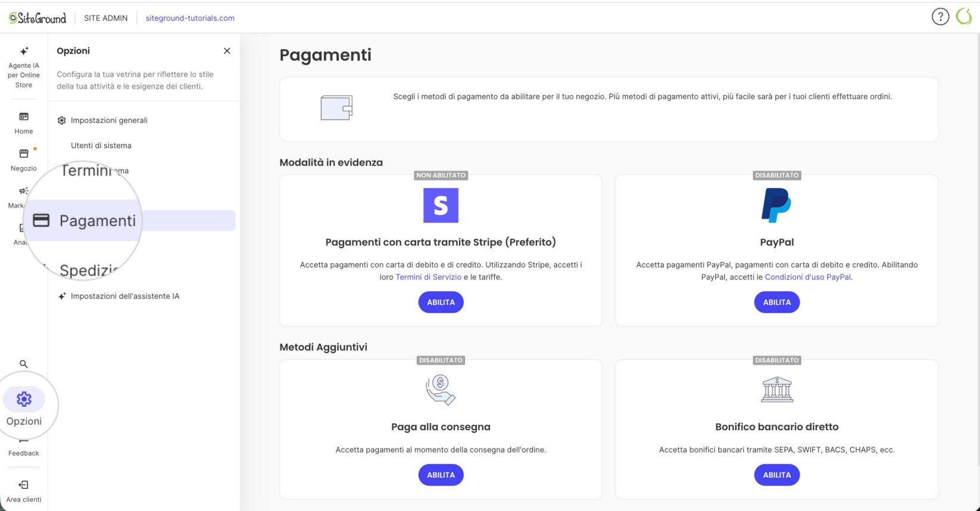
Task: Enable Paga alla consegna
Action: point(441,475)
